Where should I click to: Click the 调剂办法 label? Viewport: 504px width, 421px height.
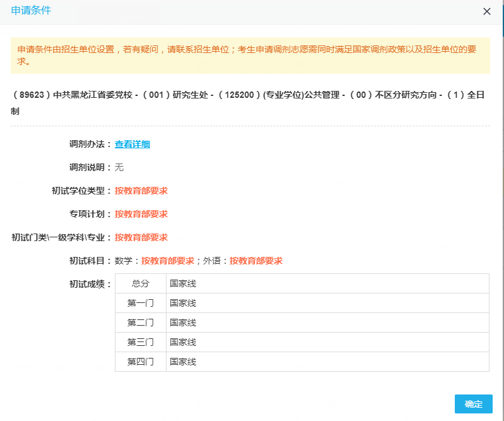(90, 144)
